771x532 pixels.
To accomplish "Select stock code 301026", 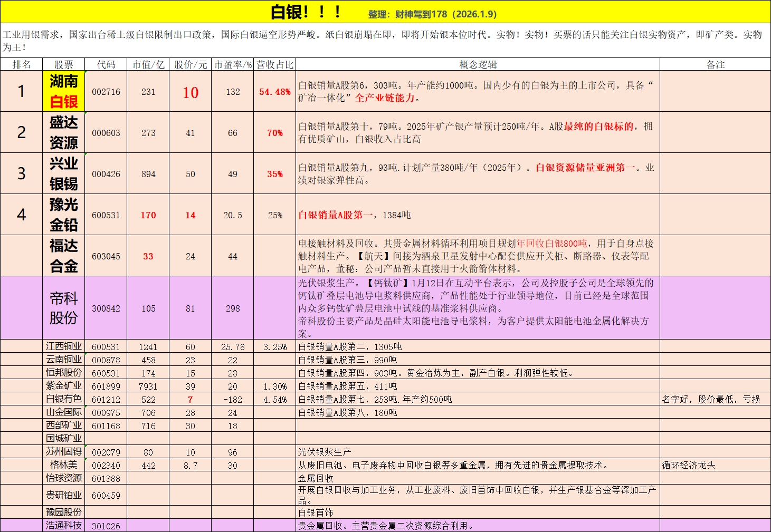I will pos(106,526).
